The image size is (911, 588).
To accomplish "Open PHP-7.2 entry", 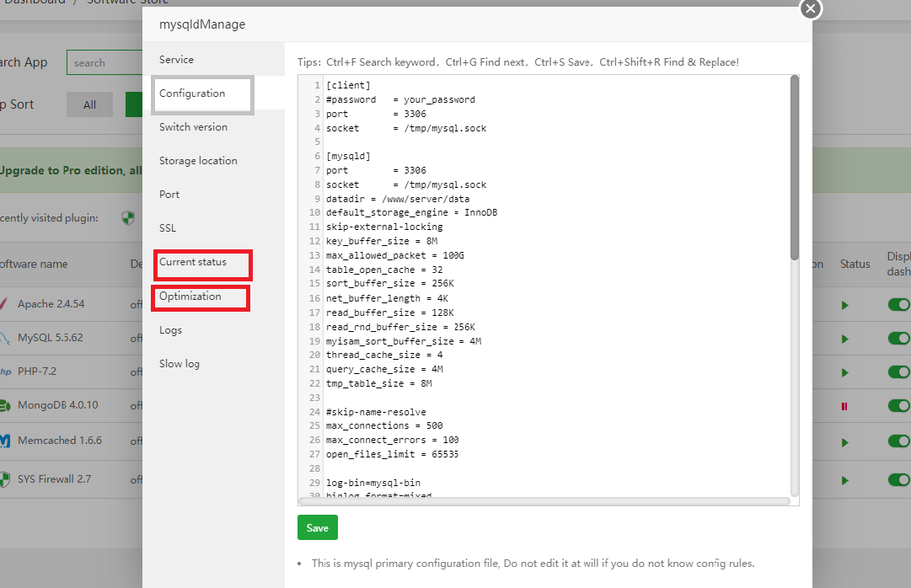I will pyautogui.click(x=37, y=372).
